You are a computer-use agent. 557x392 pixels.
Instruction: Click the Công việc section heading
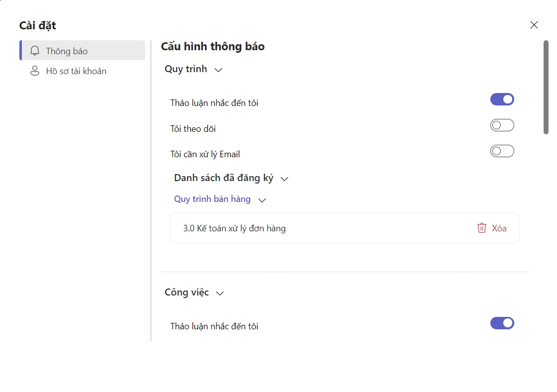pyautogui.click(x=186, y=292)
